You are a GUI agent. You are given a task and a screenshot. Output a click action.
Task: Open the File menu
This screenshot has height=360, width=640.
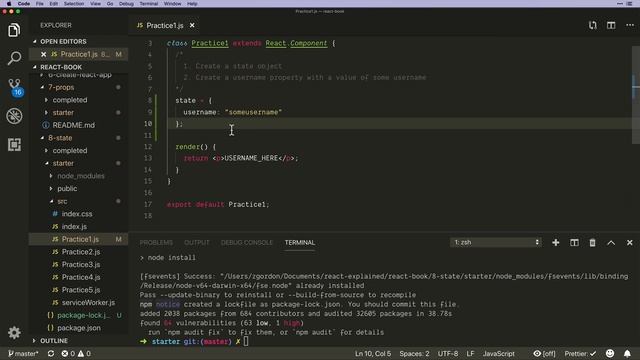coord(40,4)
